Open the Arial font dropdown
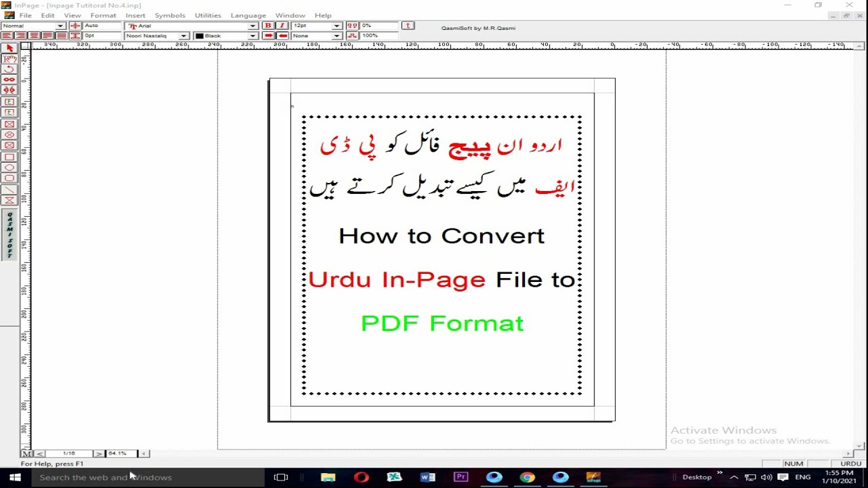 pyautogui.click(x=252, y=26)
